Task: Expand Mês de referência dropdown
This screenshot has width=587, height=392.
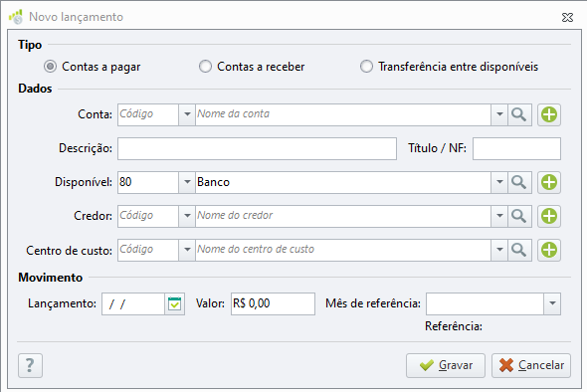Action: [x=552, y=303]
